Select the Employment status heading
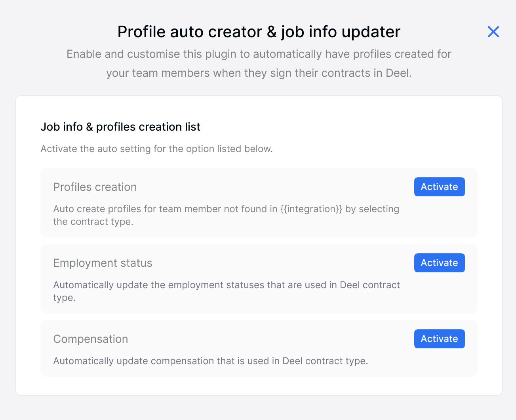Screen dimensions: 516x420 tap(103, 263)
